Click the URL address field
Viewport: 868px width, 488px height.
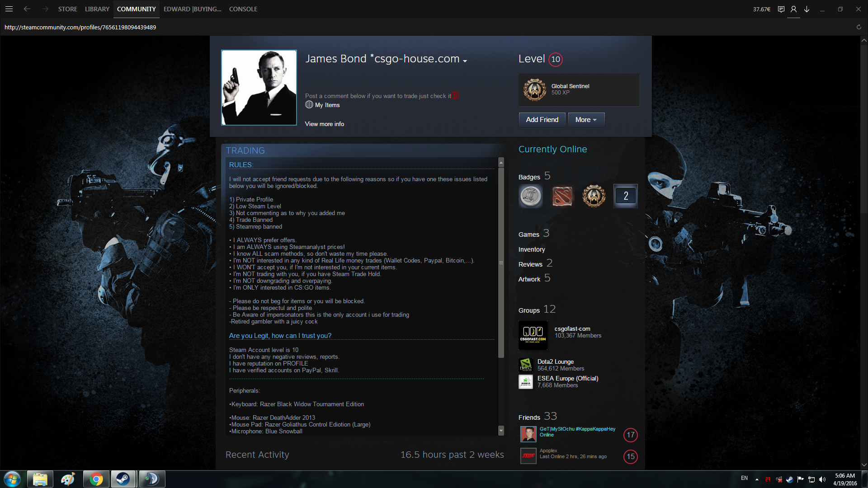[x=80, y=27]
